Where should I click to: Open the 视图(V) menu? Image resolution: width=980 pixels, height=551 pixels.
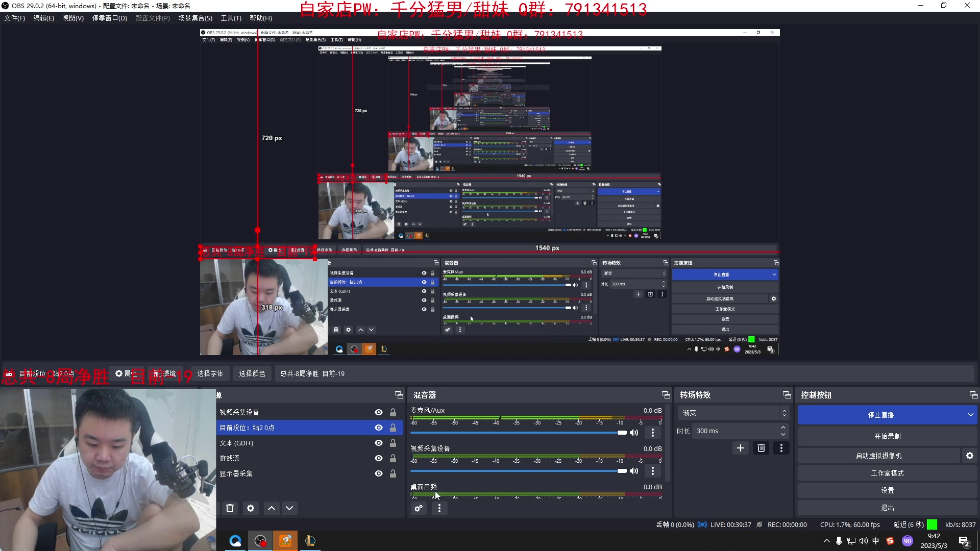coord(73,18)
